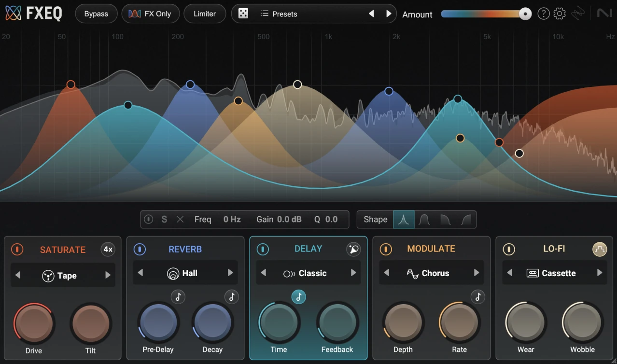This screenshot has width=617, height=364.
Task: Toggle the Reverb module power button
Action: point(140,249)
